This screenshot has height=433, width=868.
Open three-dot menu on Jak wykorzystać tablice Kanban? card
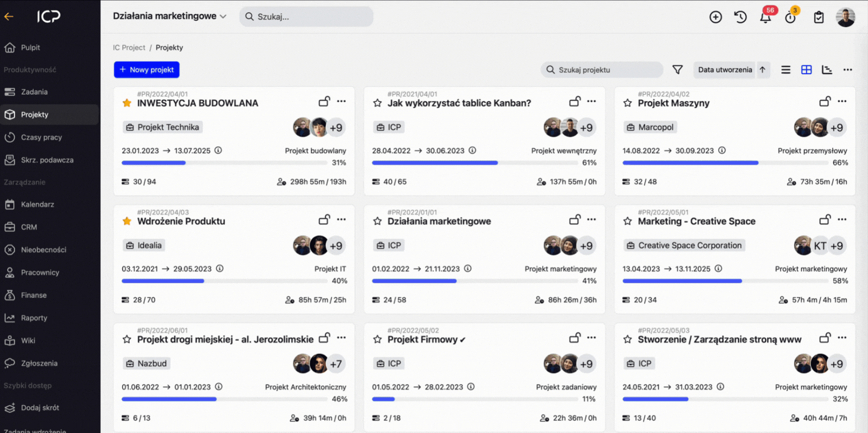[x=591, y=101]
